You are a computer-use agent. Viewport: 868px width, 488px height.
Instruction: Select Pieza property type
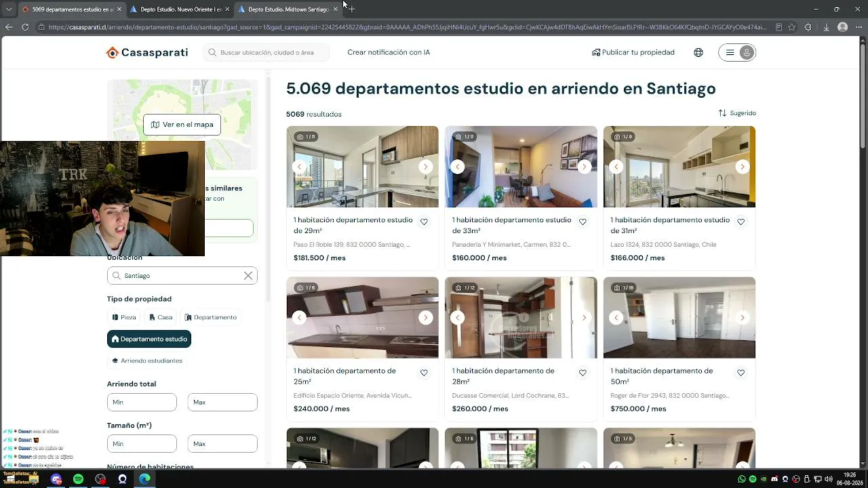pyautogui.click(x=124, y=317)
